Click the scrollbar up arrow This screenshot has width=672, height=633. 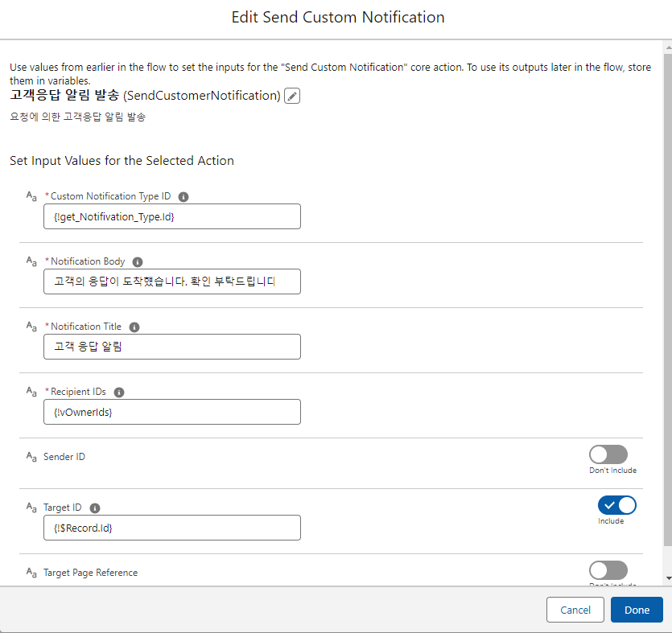(x=668, y=47)
